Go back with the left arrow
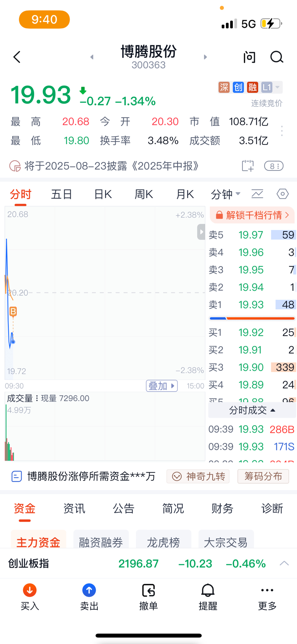 pos(17,57)
